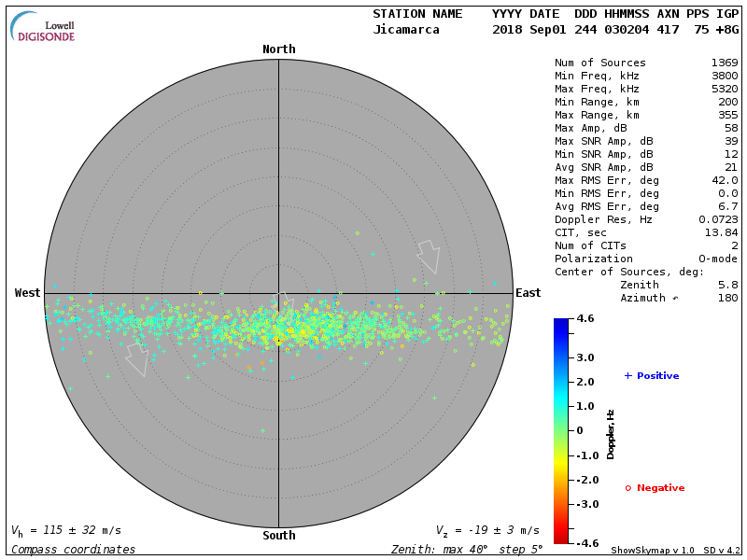The height and width of the screenshot is (560, 747).
Task: Click the North compass label
Action: pos(278,49)
